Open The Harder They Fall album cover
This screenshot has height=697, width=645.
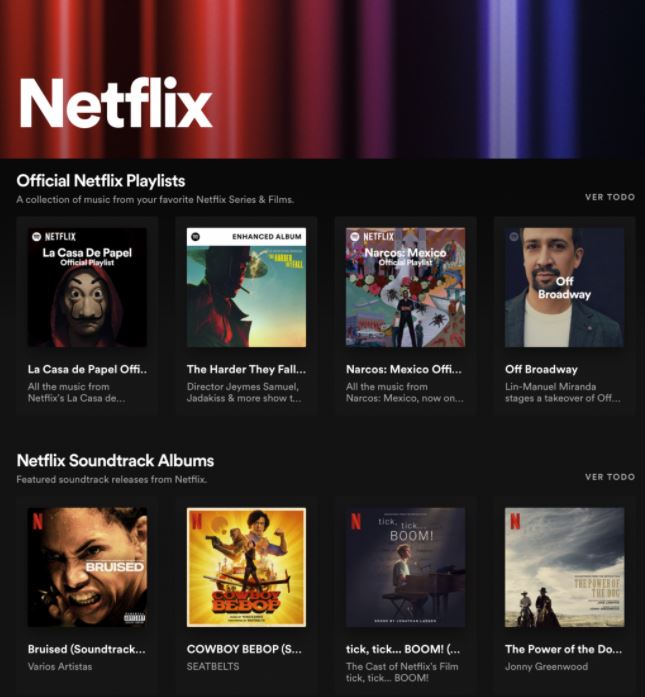click(246, 287)
